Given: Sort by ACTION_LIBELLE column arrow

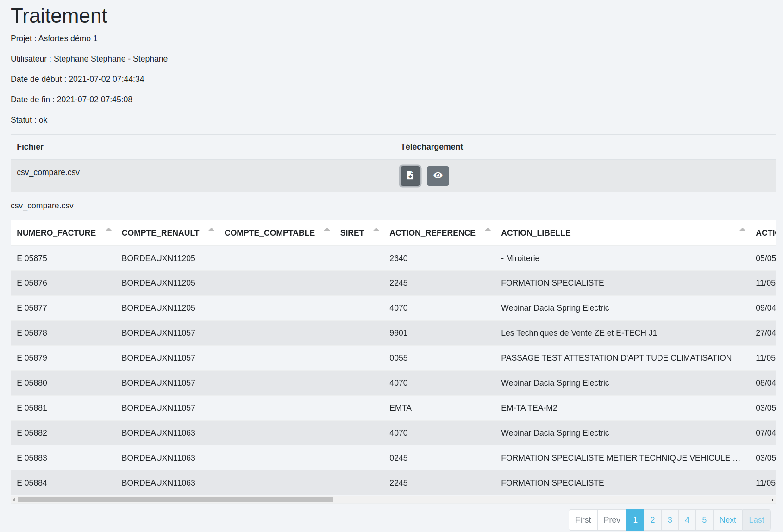Looking at the screenshot, I should [x=742, y=230].
